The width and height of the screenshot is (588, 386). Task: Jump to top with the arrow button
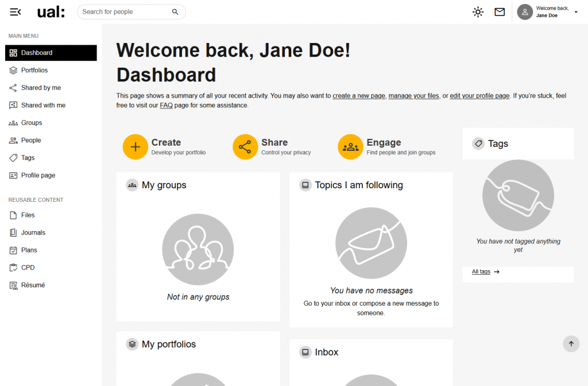pos(571,344)
